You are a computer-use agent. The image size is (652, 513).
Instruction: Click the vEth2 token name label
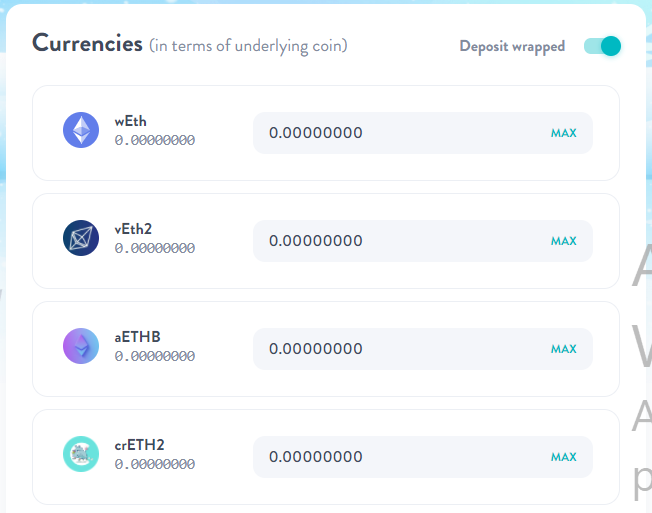pyautogui.click(x=133, y=229)
